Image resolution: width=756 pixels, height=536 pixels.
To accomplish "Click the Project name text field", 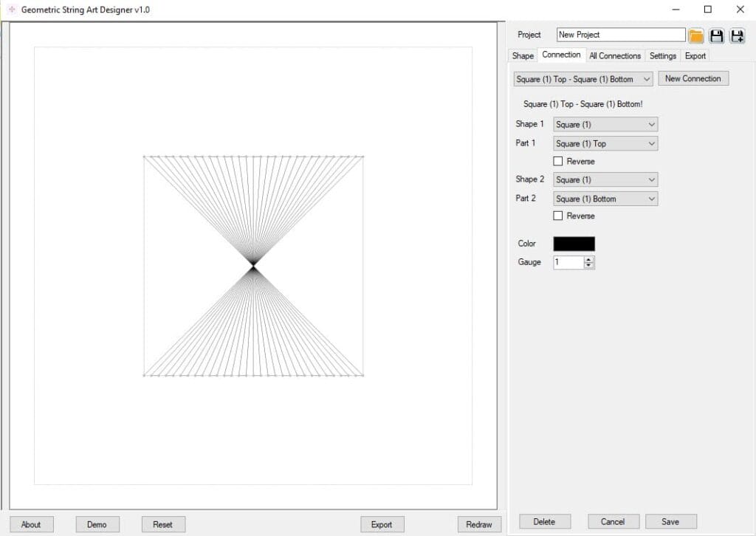I will click(x=620, y=35).
